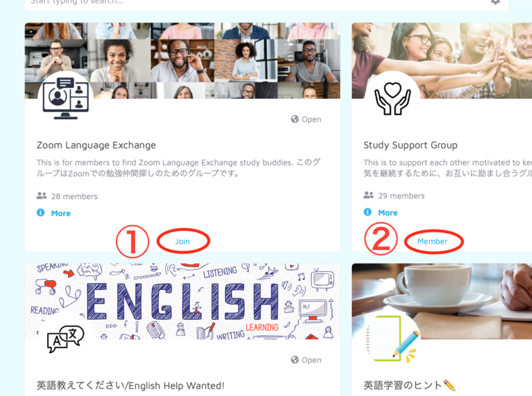Screen dimensions: 532x396
Task: Click the globe Open icon on Zoom Language Exchange
Action: [295, 119]
